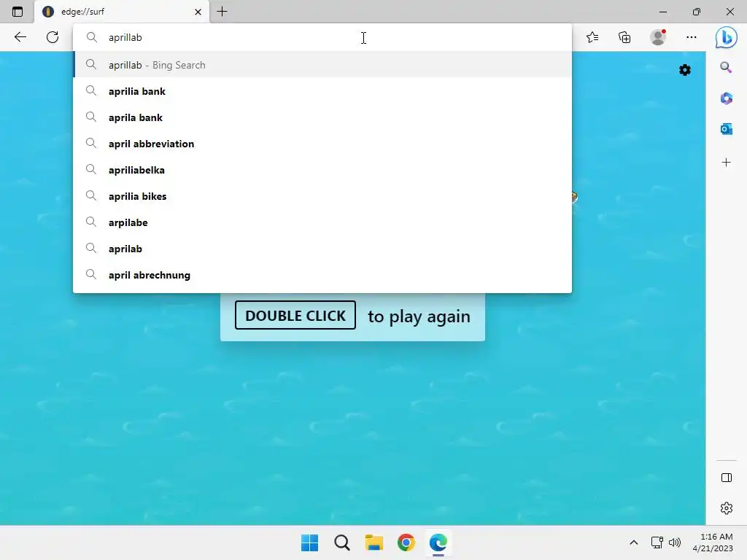Image resolution: width=747 pixels, height=560 pixels.
Task: Select 'april abbreviation' suggestion
Action: 322,144
